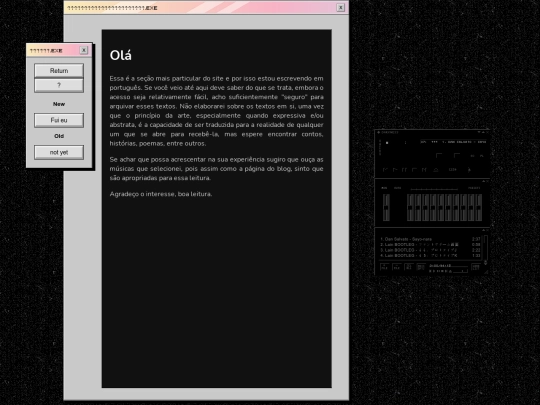Toggle repeat in the music player
The image size is (540, 405).
coord(469,169)
